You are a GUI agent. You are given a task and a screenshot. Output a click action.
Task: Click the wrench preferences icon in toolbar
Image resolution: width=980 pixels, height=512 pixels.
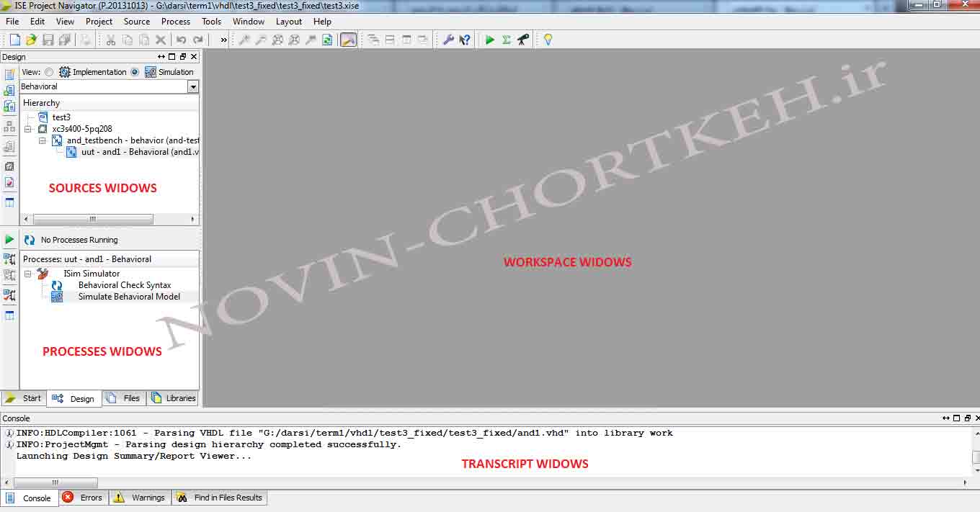tap(447, 40)
